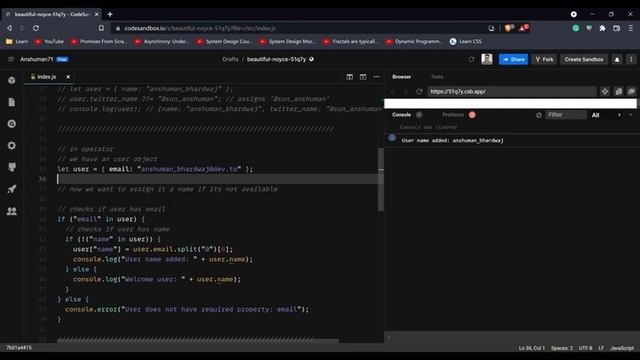Open preview in new window icon
Viewport: 640px width, 360px height.
point(605,91)
